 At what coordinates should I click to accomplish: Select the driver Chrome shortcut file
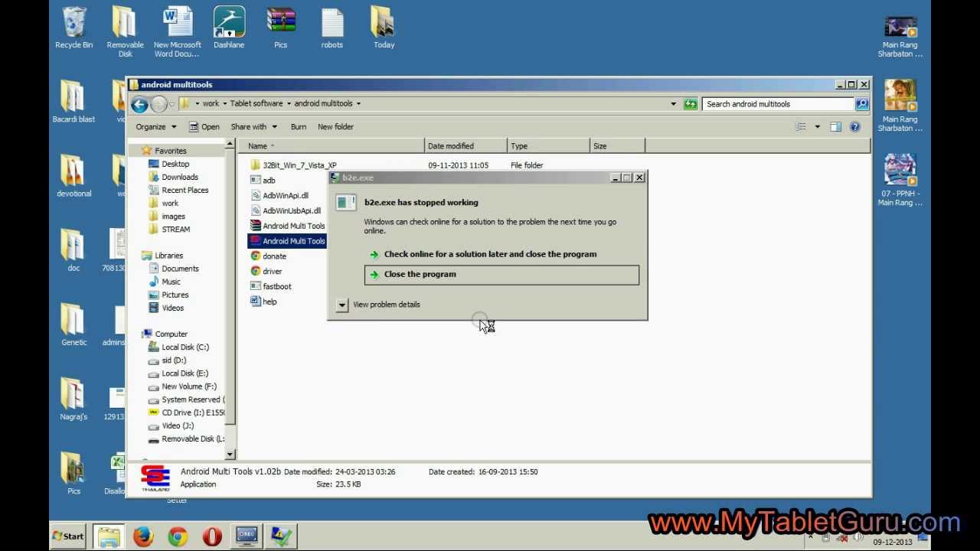tap(266, 272)
